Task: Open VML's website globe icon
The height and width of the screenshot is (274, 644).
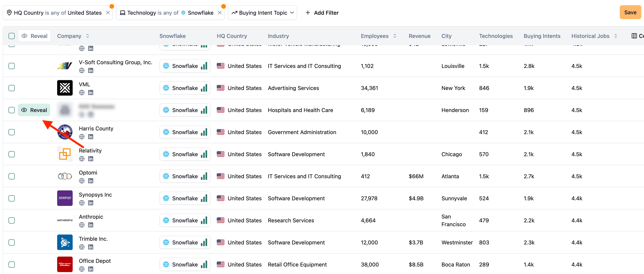Action: [x=82, y=92]
